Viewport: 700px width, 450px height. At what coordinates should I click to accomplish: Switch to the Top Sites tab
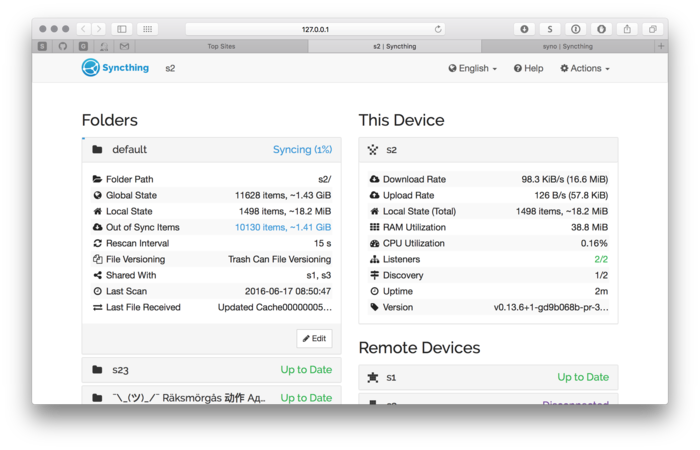221,46
